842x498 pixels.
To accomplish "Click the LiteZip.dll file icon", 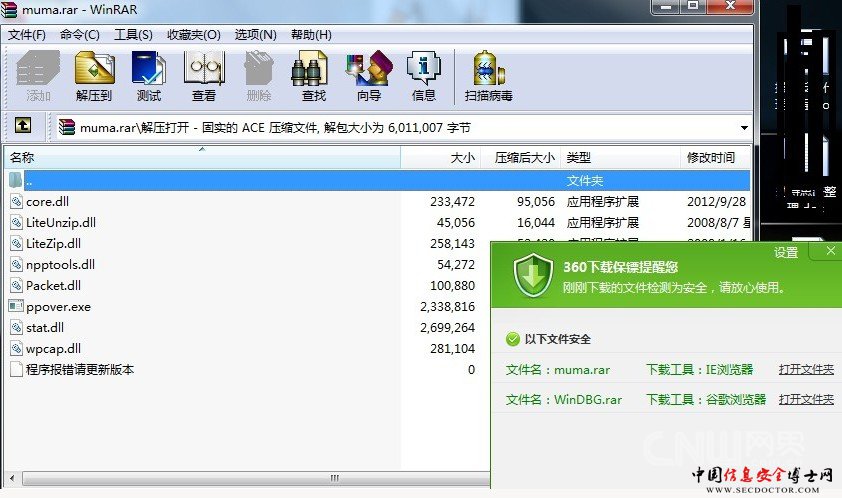I will coord(17,243).
